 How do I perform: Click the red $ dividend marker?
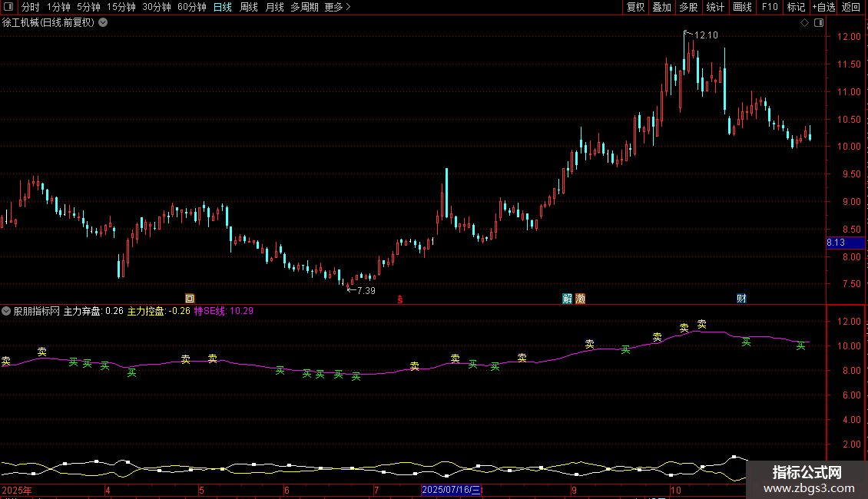pos(400,299)
